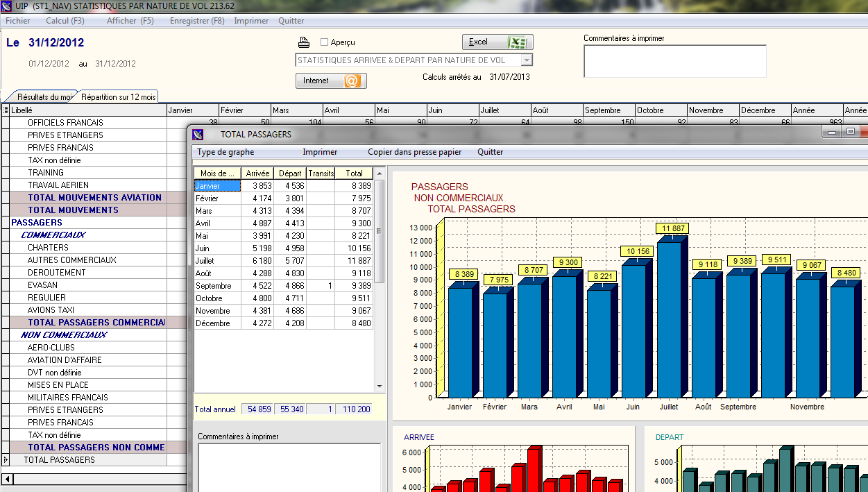The height and width of the screenshot is (492, 868).
Task: Click the UIP application icon in title bar
Action: tap(6, 6)
